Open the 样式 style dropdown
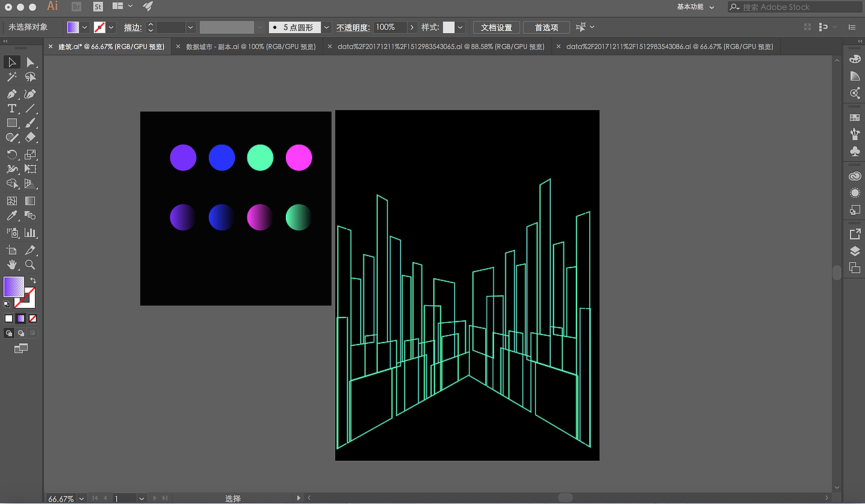865x504 pixels. 460,28
